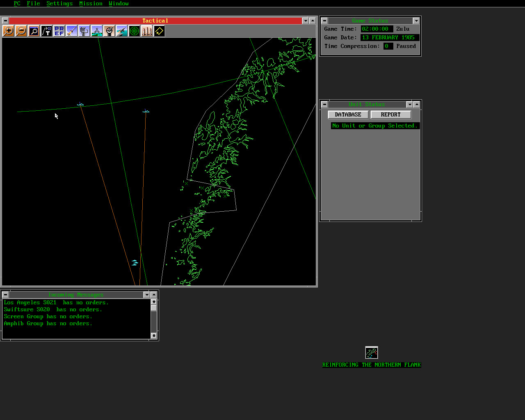Open the Reinforcing the Northern Flank icon
The height and width of the screenshot is (420, 525).
(372, 353)
